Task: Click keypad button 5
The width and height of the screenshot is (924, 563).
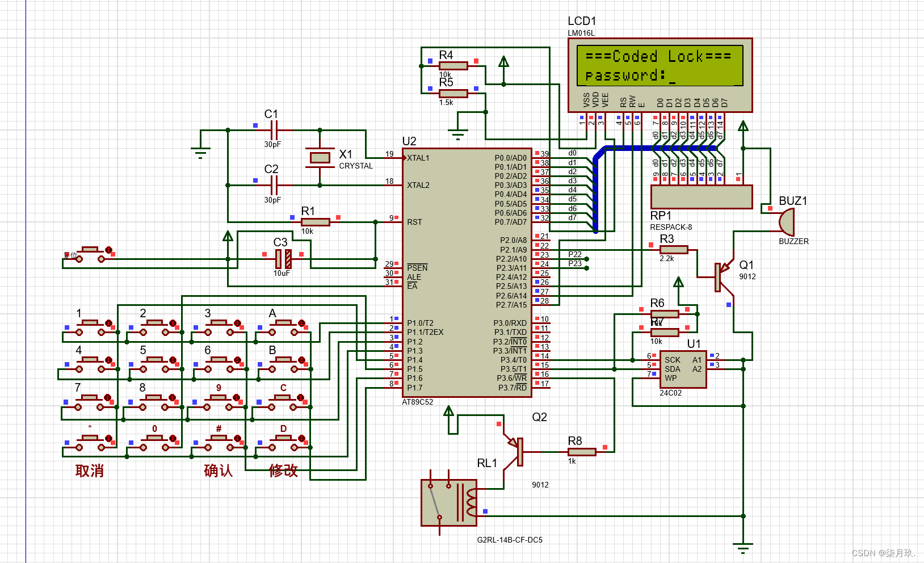Action: click(154, 364)
